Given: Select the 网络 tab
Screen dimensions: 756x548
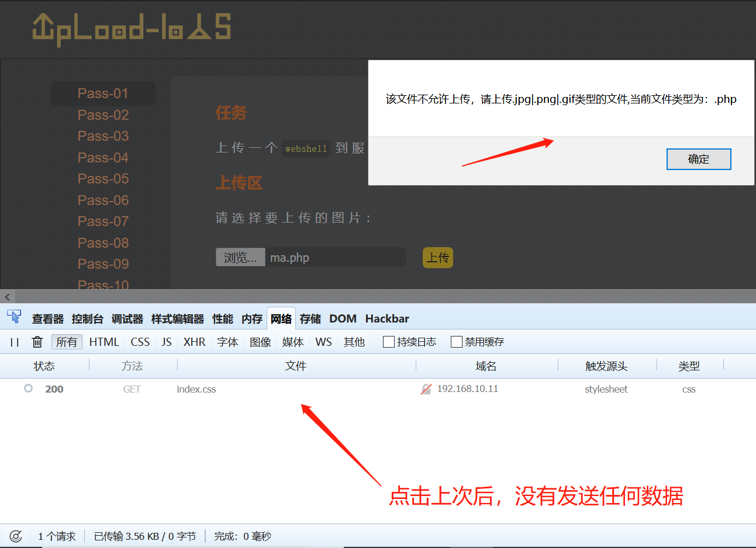Looking at the screenshot, I should coord(281,319).
